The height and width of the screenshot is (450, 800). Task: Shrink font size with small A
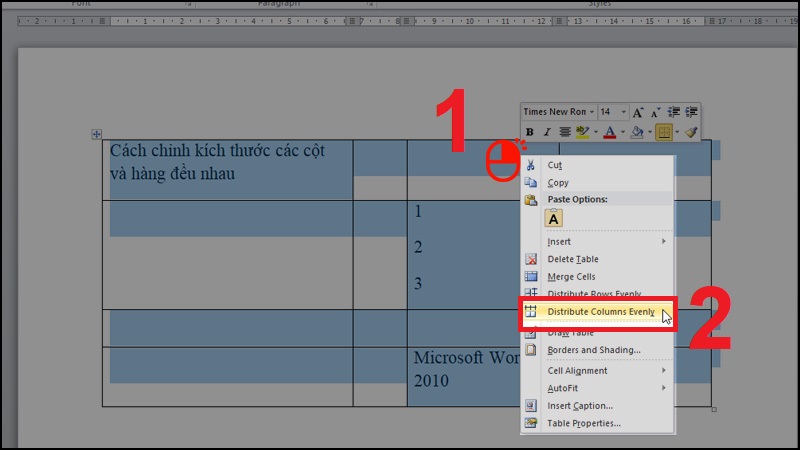pos(656,112)
